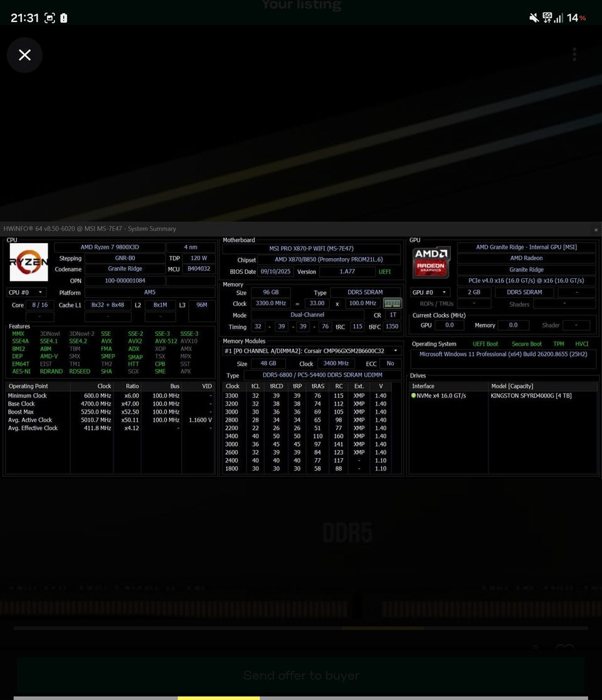Viewport: 602px width, 700px height.
Task: Click the 48 GB module size value
Action: (268, 363)
